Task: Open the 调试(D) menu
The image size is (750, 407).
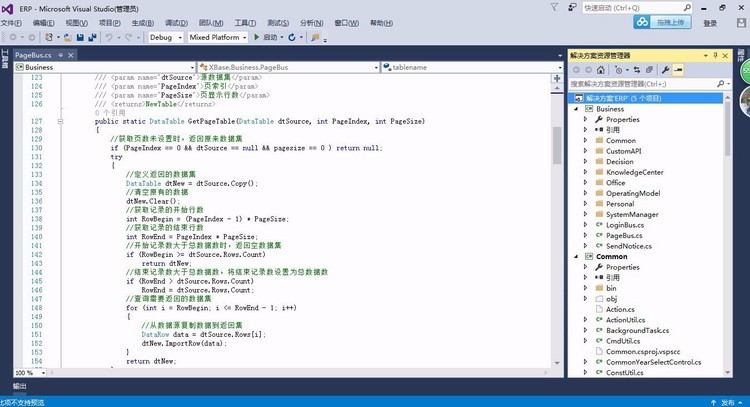Action: (176, 23)
